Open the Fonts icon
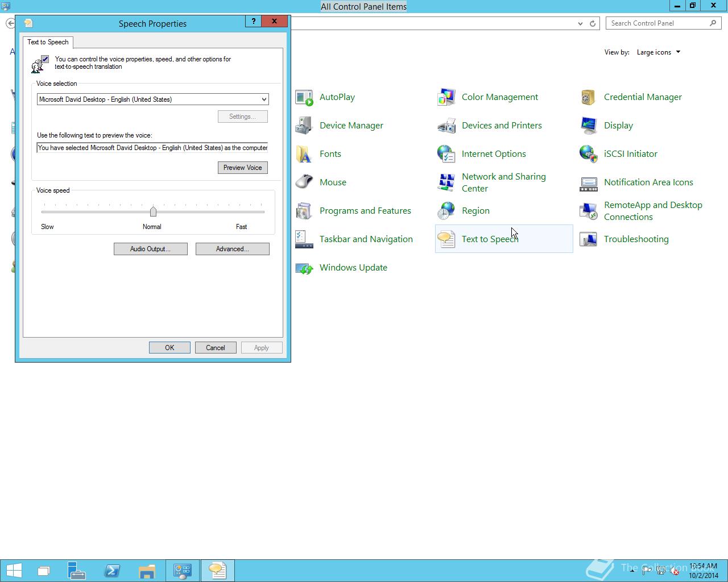728x582 pixels. [304, 154]
